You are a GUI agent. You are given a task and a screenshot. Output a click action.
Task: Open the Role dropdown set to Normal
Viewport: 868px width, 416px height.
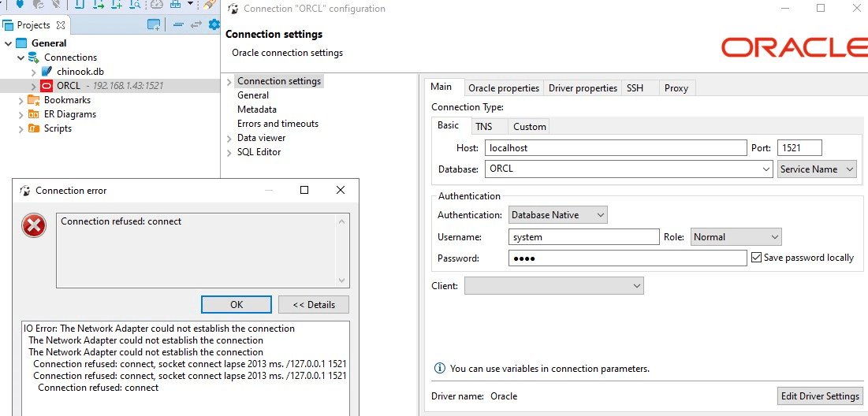[x=736, y=237]
